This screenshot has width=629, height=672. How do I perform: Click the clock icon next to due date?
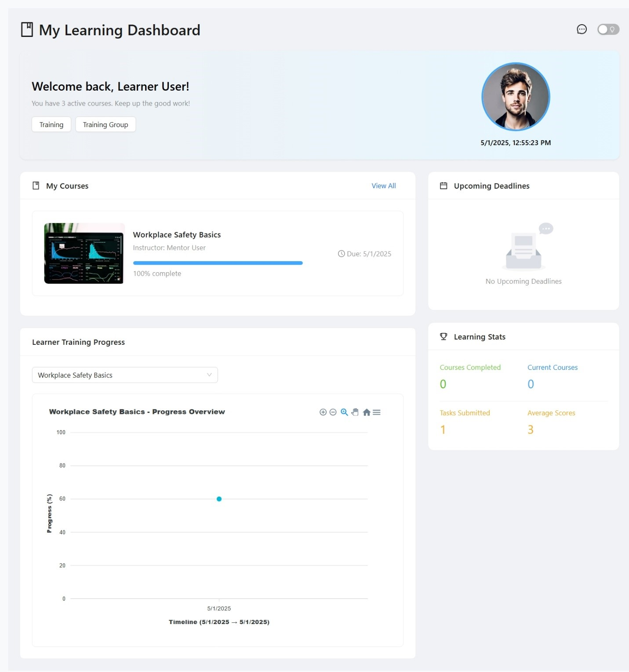pyautogui.click(x=341, y=254)
